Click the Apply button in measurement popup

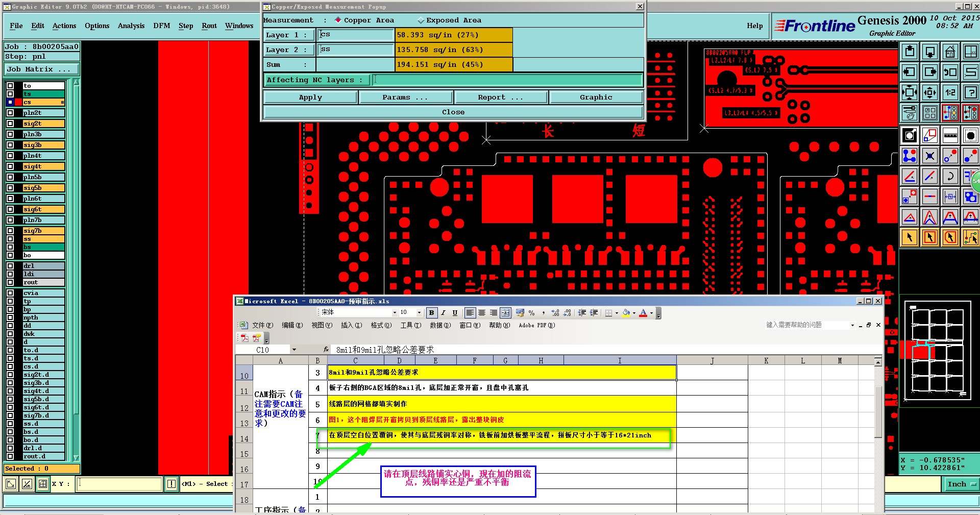(310, 97)
